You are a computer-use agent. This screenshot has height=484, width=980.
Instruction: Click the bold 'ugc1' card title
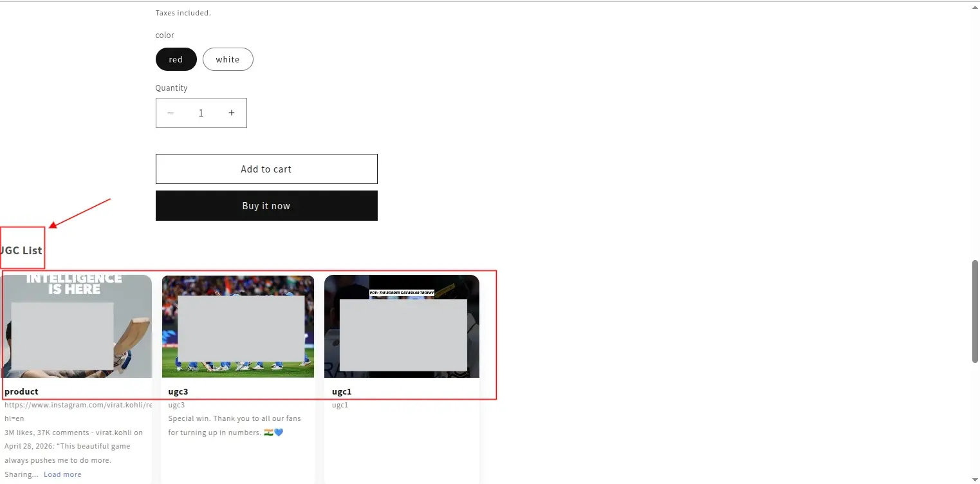(342, 391)
